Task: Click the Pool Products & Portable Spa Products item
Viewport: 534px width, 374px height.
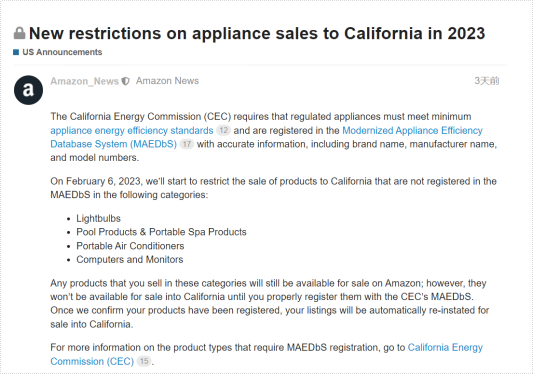Action: coord(161,232)
